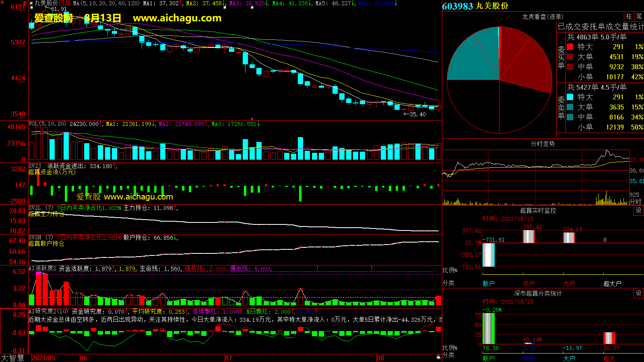The width and height of the screenshot is (644, 362).
Task: Select the 分时走势 panel header
Action: (x=543, y=144)
